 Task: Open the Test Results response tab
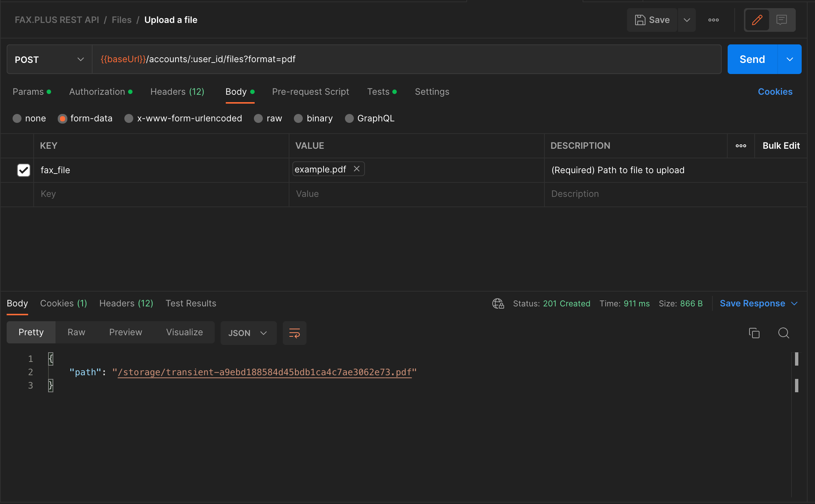click(191, 303)
